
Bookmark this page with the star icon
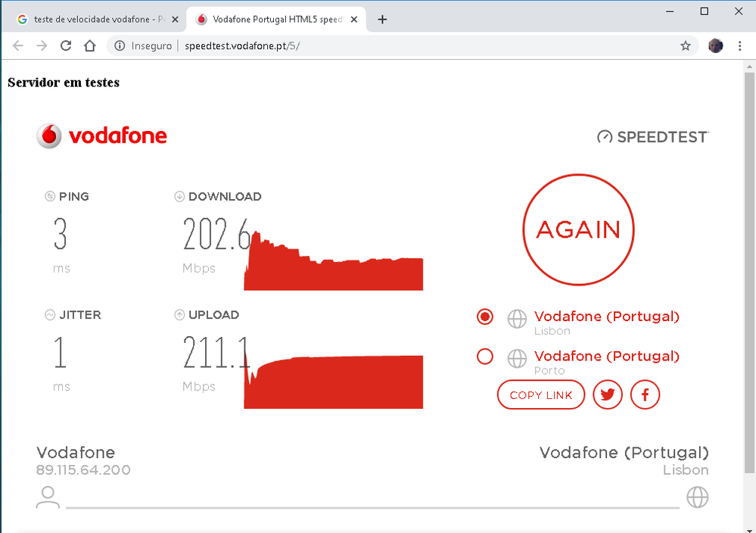coord(686,46)
